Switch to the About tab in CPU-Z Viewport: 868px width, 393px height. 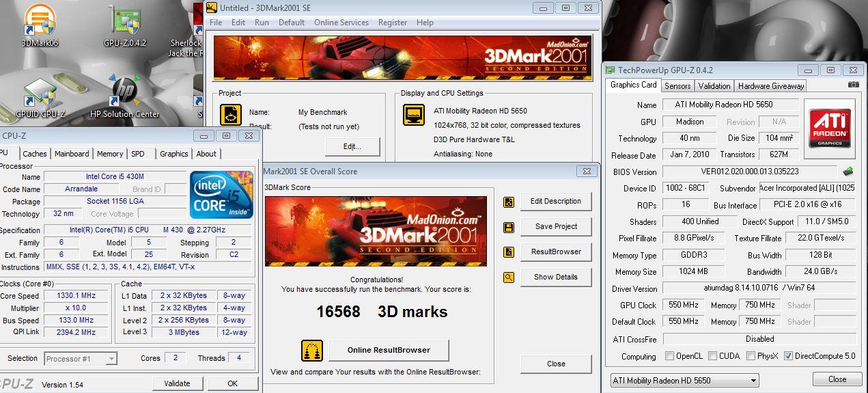pos(206,154)
